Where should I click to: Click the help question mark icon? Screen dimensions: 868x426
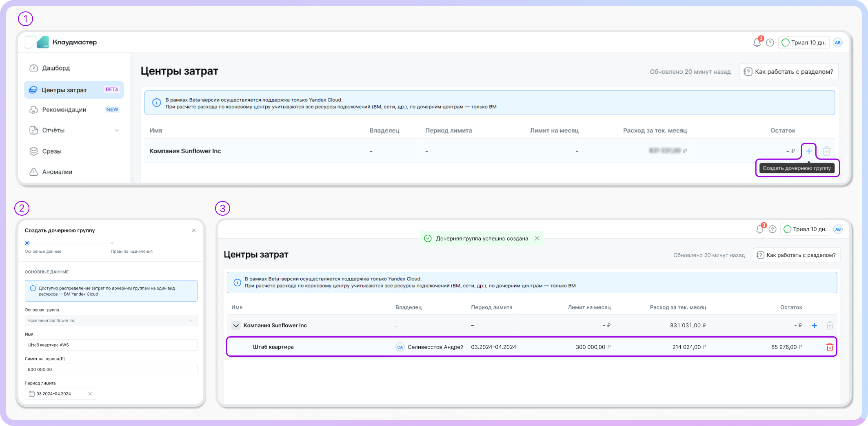[x=770, y=43]
